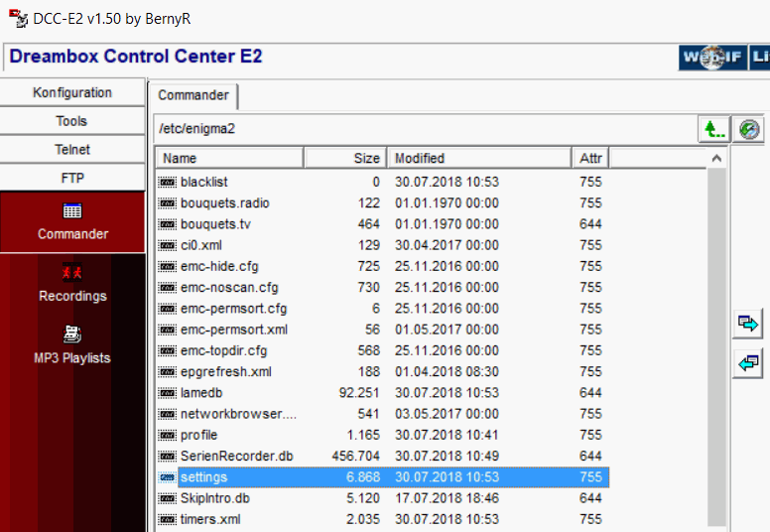Open the Konfiguration section
This screenshot has width=770, height=532.
(72, 92)
